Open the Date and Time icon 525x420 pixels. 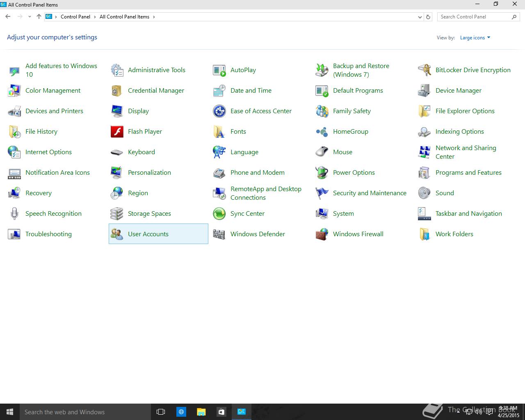[219, 91]
